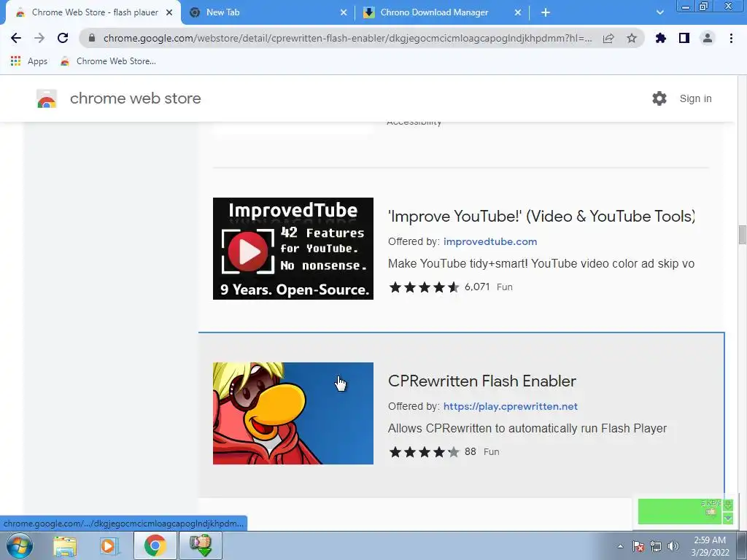Open the download manager taskbar icon
This screenshot has height=560, width=747.
[x=200, y=545]
